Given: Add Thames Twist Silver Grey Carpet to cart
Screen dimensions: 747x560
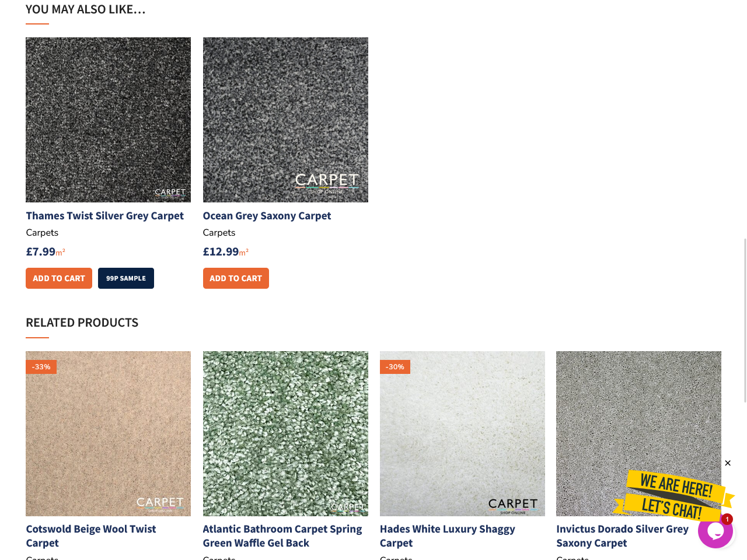Looking at the screenshot, I should (x=59, y=278).
